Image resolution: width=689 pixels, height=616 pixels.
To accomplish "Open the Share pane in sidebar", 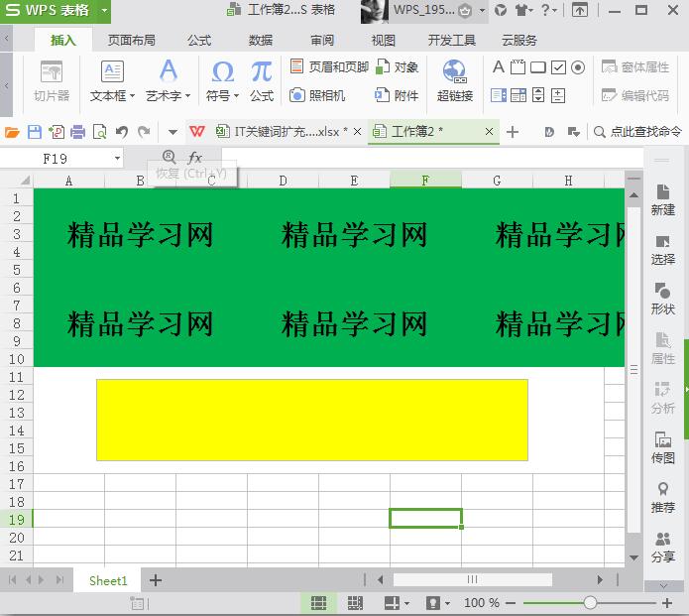I will tap(663, 547).
